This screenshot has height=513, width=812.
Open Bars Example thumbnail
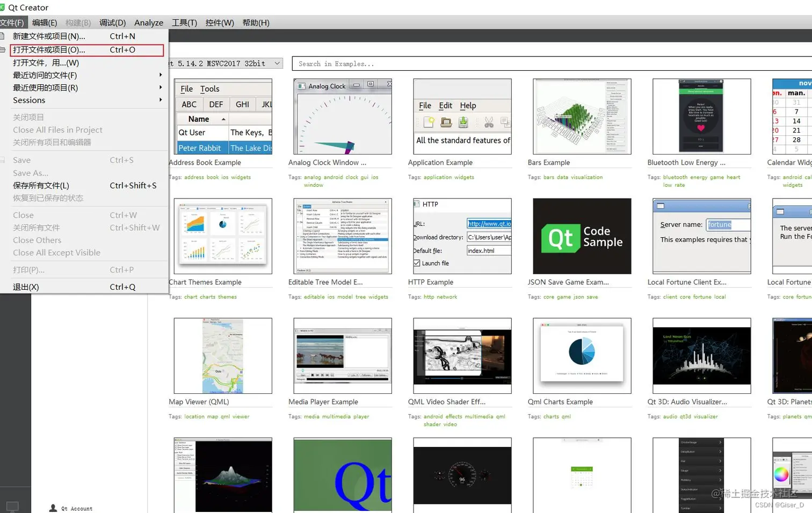pos(582,116)
